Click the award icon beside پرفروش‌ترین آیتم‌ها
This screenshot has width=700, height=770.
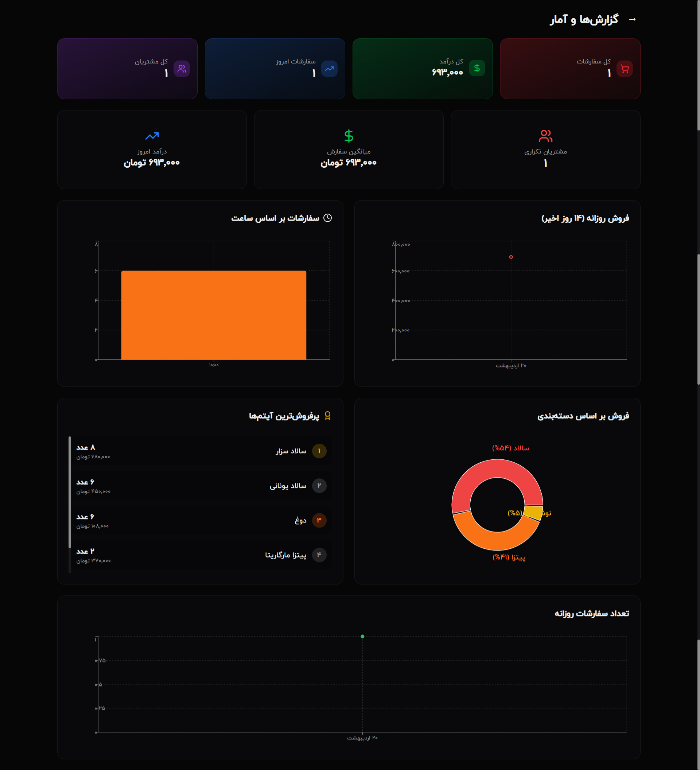327,416
